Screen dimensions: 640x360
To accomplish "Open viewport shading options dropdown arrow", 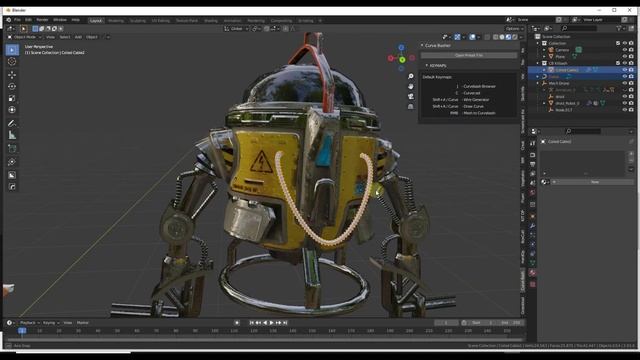I will [x=521, y=37].
